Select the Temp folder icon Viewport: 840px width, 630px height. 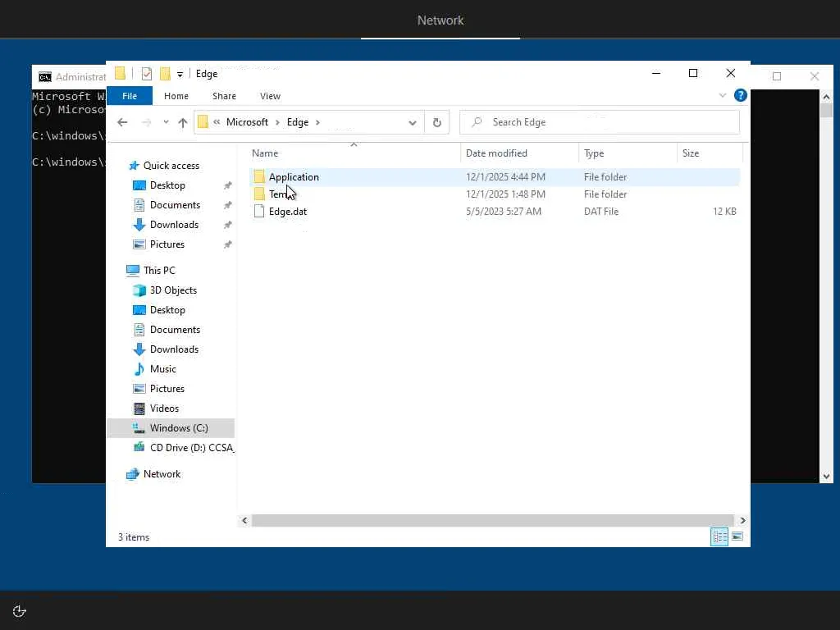pyautogui.click(x=259, y=194)
